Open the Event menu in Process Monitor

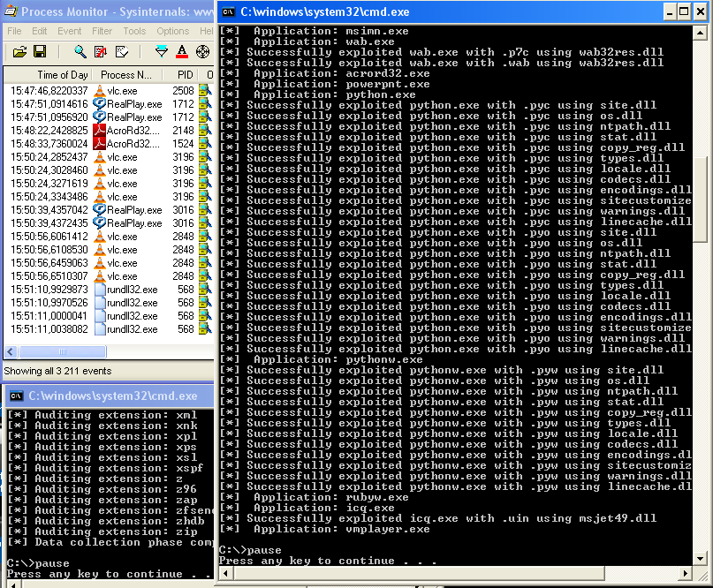click(69, 31)
